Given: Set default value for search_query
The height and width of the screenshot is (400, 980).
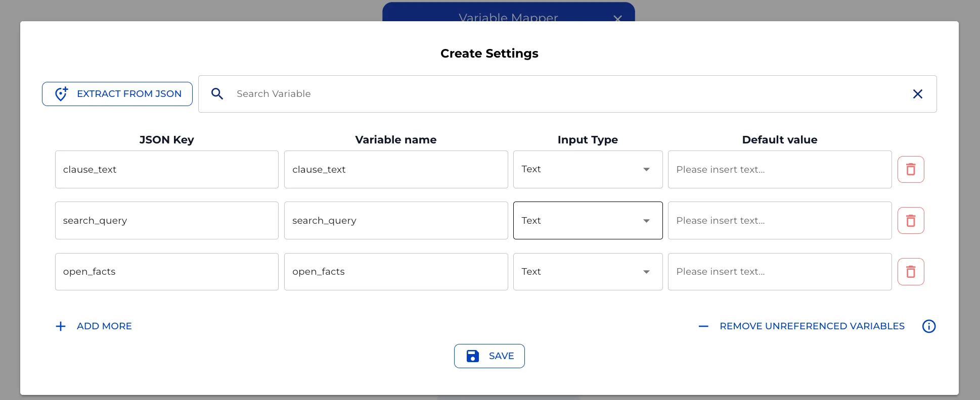Looking at the screenshot, I should [780, 221].
